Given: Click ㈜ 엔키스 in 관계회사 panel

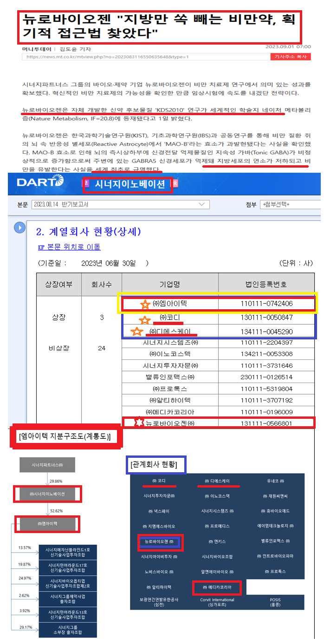Looking at the screenshot, I should [x=217, y=541].
